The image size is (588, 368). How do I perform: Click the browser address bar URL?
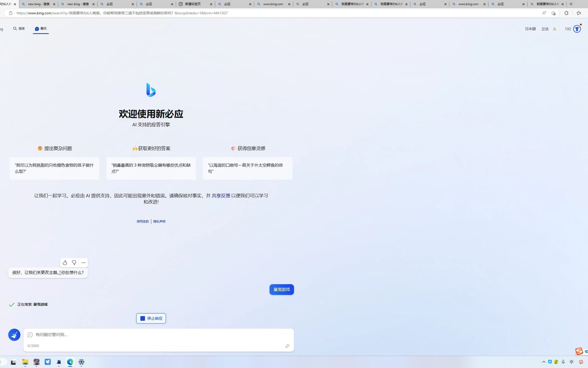pos(122,13)
